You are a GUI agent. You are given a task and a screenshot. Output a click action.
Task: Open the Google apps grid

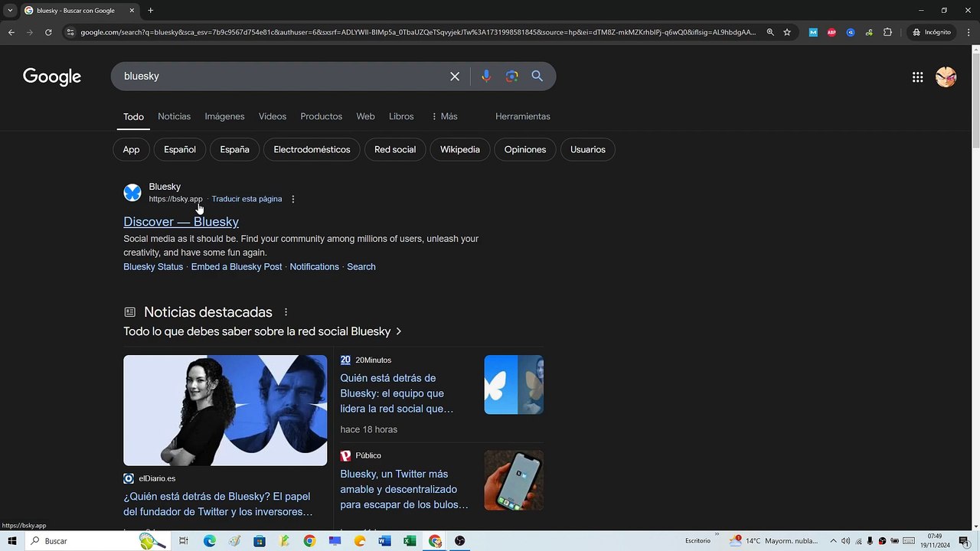point(917,77)
